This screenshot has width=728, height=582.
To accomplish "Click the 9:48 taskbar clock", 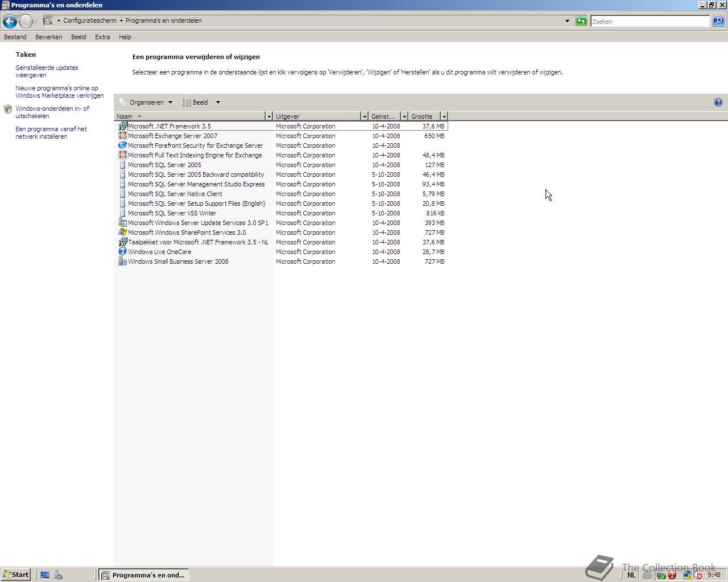I will [714, 575].
